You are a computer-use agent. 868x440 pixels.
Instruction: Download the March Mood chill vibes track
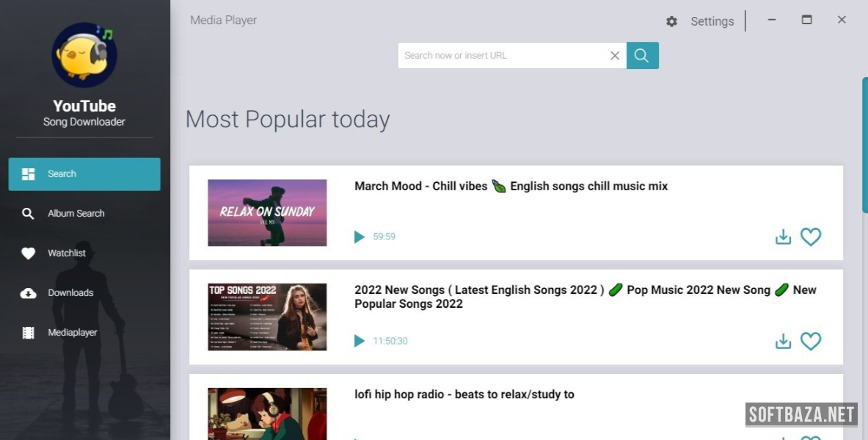pyautogui.click(x=783, y=237)
